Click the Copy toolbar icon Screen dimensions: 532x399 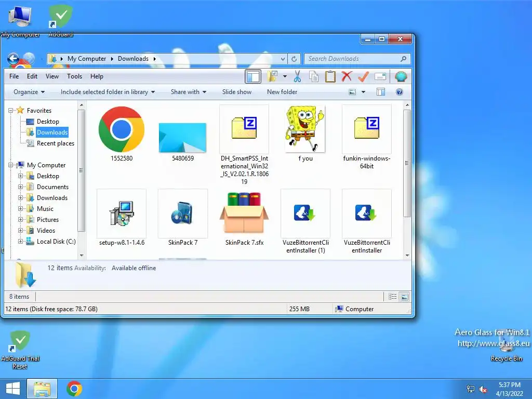314,76
